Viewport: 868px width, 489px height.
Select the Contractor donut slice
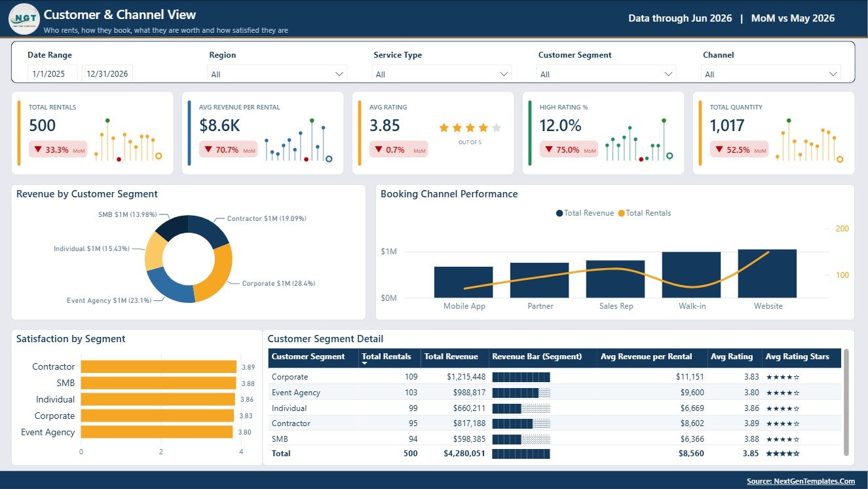point(208,229)
